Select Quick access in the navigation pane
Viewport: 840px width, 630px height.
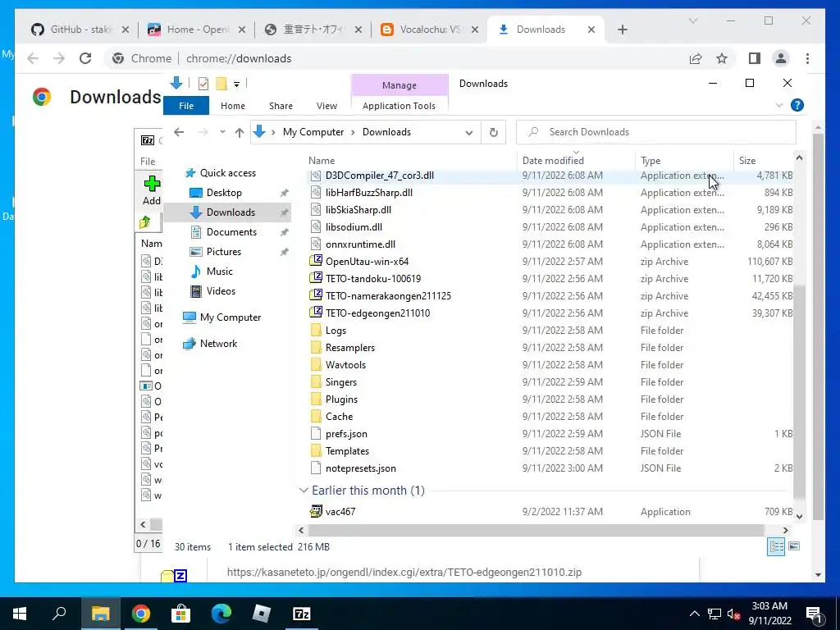point(228,173)
